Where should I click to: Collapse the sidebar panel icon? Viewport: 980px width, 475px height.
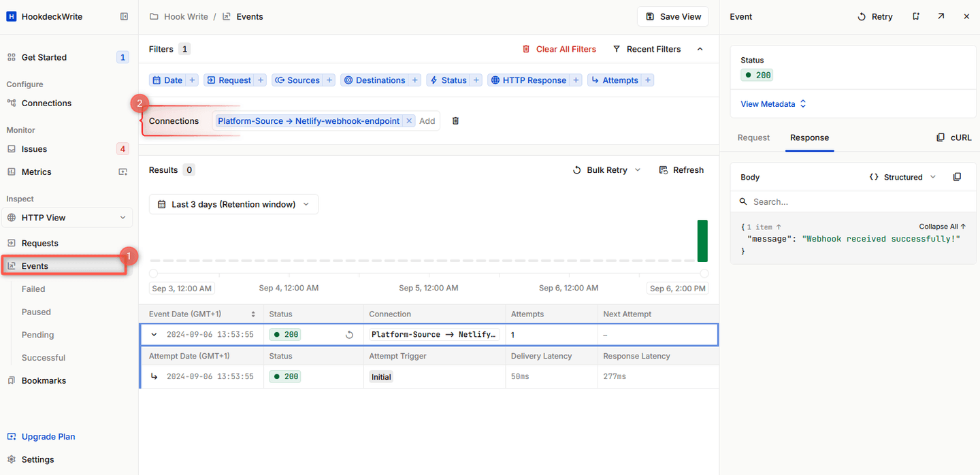[x=124, y=16]
